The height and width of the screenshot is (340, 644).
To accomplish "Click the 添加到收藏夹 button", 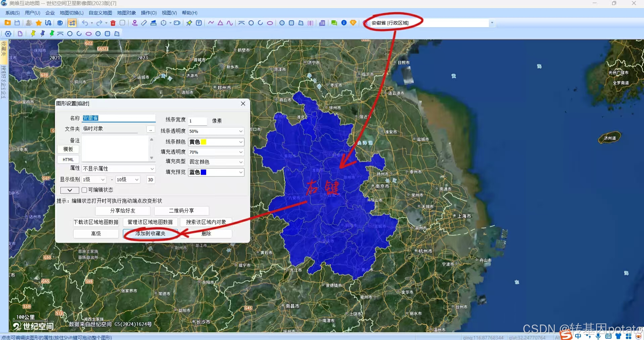I will (150, 233).
